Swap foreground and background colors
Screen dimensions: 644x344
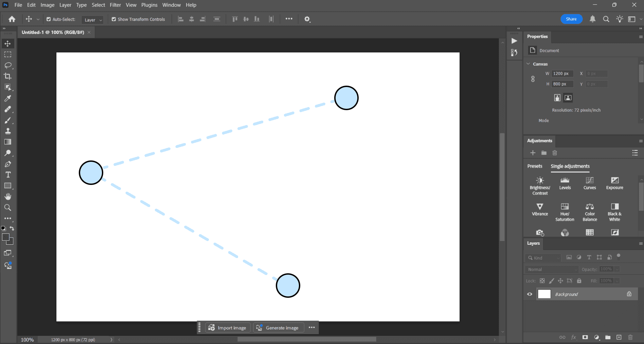pyautogui.click(x=12, y=228)
